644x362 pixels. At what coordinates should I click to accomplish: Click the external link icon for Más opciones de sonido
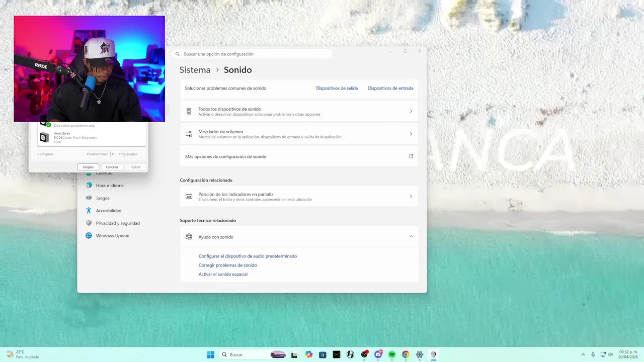coord(411,156)
